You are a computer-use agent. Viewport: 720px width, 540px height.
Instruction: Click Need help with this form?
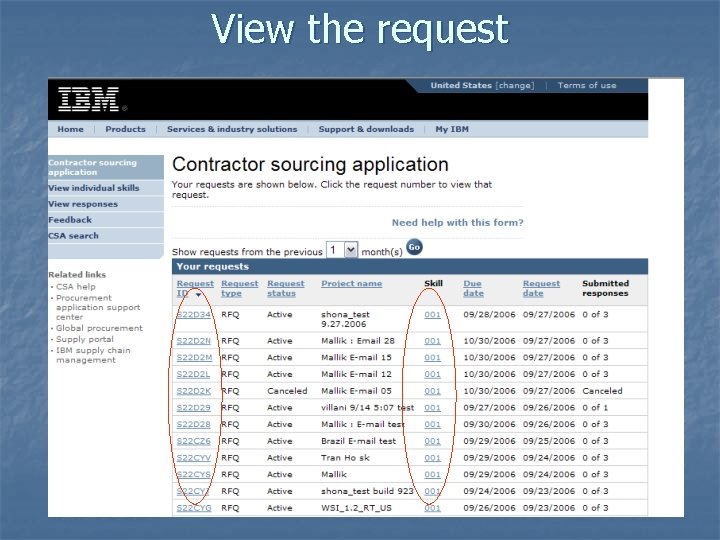(x=457, y=223)
